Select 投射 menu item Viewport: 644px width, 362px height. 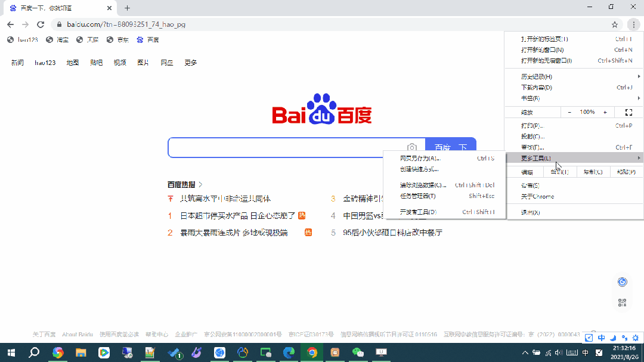tap(575, 137)
